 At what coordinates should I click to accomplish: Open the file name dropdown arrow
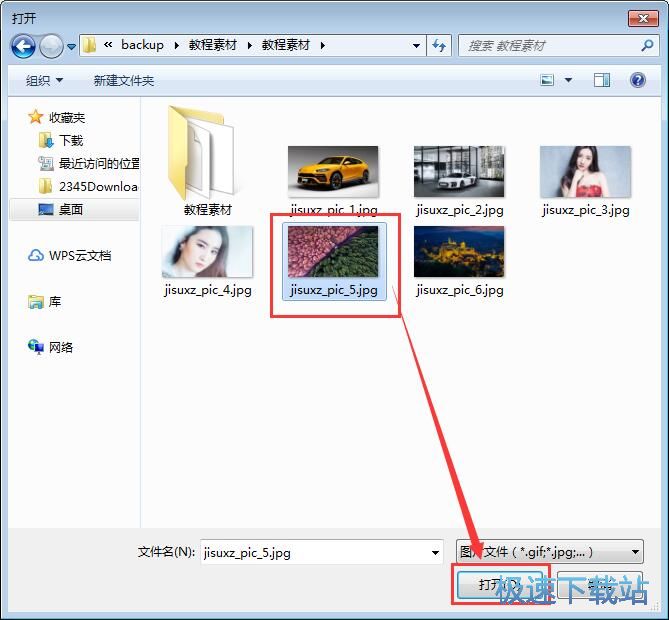coord(435,552)
